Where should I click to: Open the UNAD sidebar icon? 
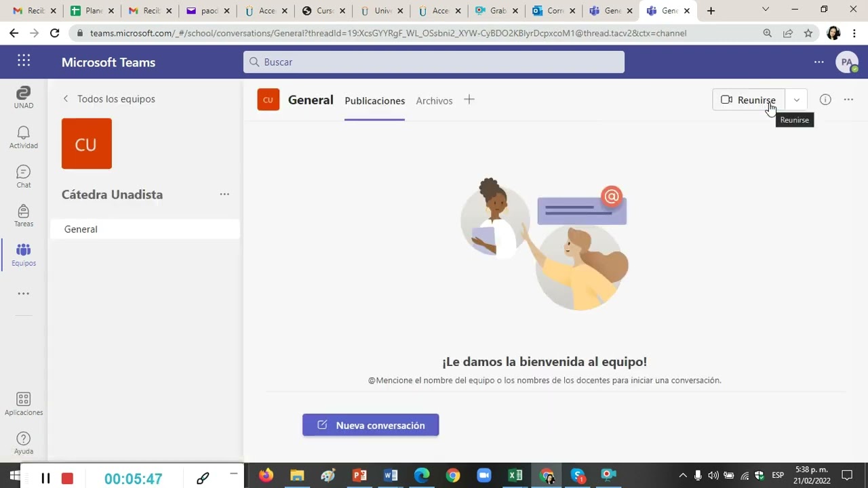pos(24,97)
